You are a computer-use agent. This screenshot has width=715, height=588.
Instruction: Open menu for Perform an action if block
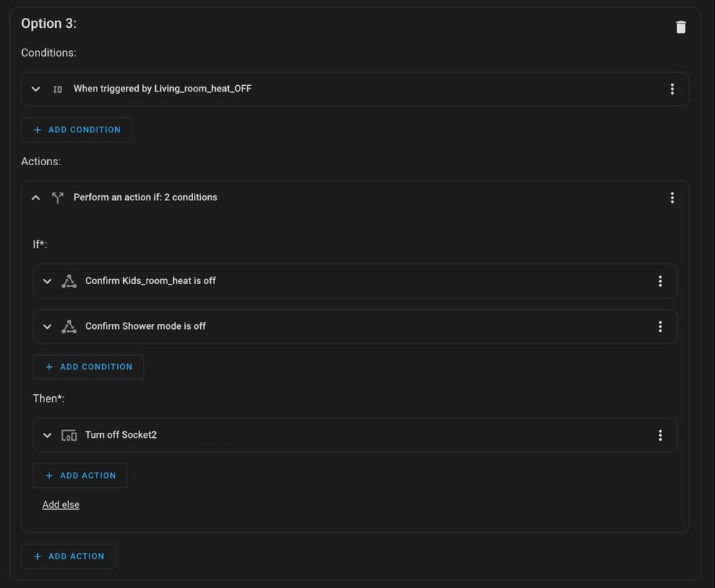pos(671,197)
